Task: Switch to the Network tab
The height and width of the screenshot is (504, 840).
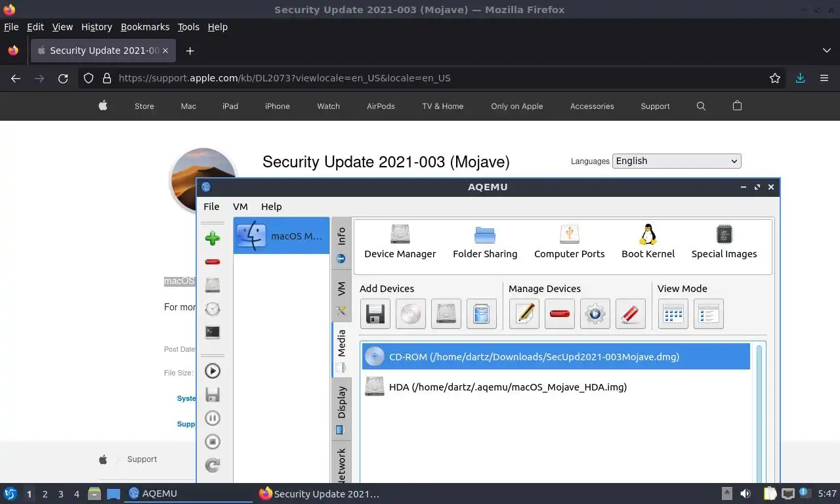Action: tap(341, 463)
